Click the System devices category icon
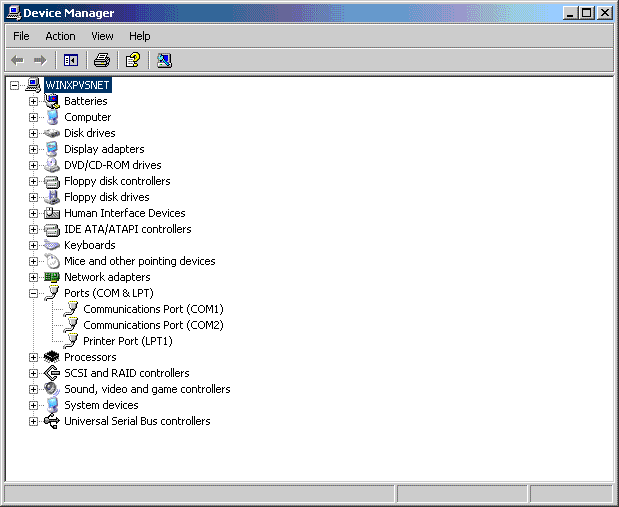This screenshot has height=507, width=619. coord(52,405)
